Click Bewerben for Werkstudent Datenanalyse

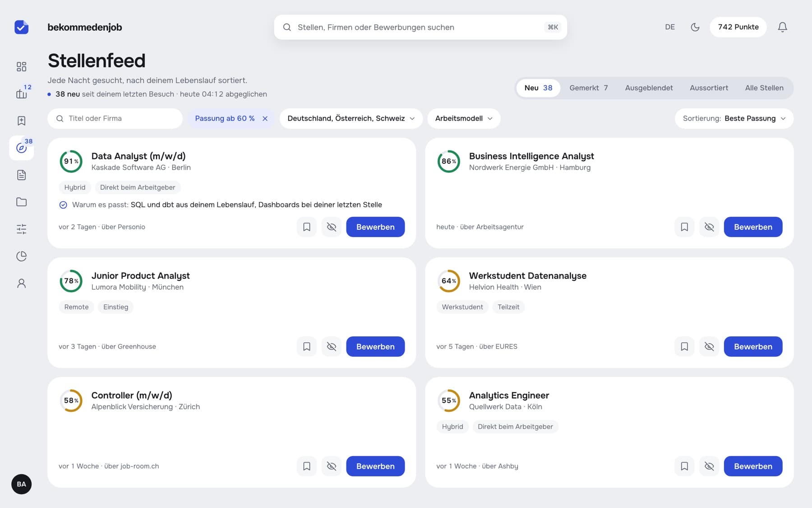coord(753,346)
